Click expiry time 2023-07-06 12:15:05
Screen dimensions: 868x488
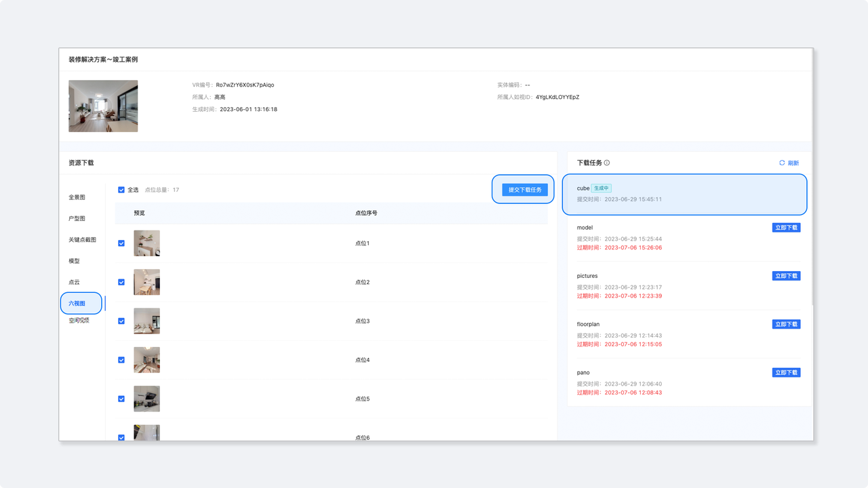[x=633, y=344]
